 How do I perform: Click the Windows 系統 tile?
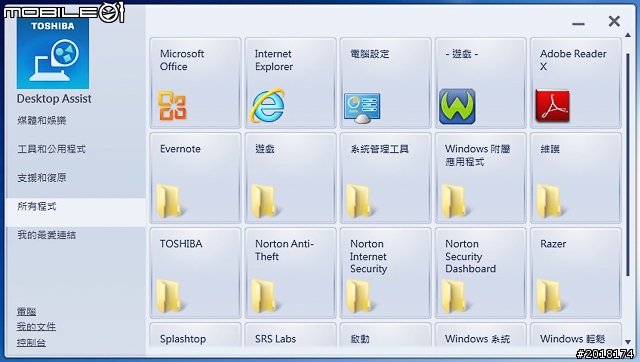481,335
